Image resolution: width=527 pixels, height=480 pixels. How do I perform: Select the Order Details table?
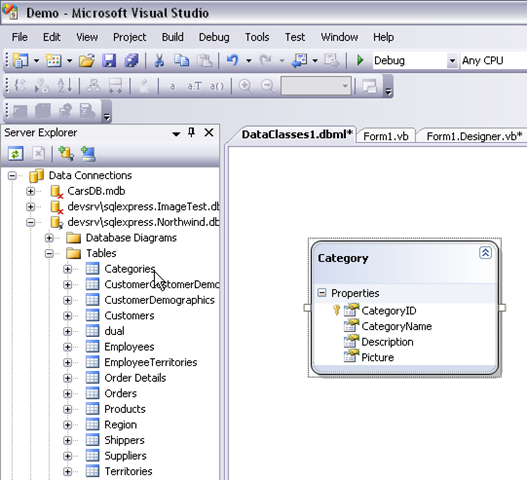point(135,378)
